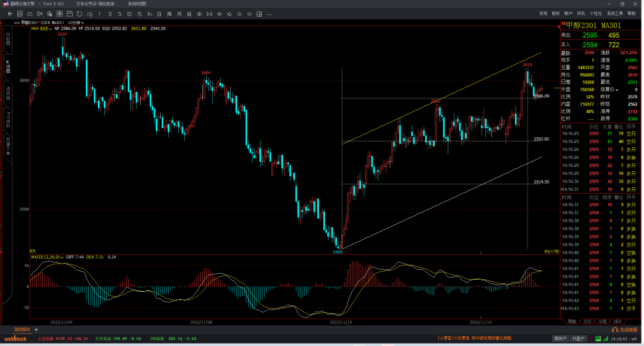Image resolution: width=644 pixels, height=346 pixels.
Task: Open the 帮助 menu
Action: [x=631, y=14]
